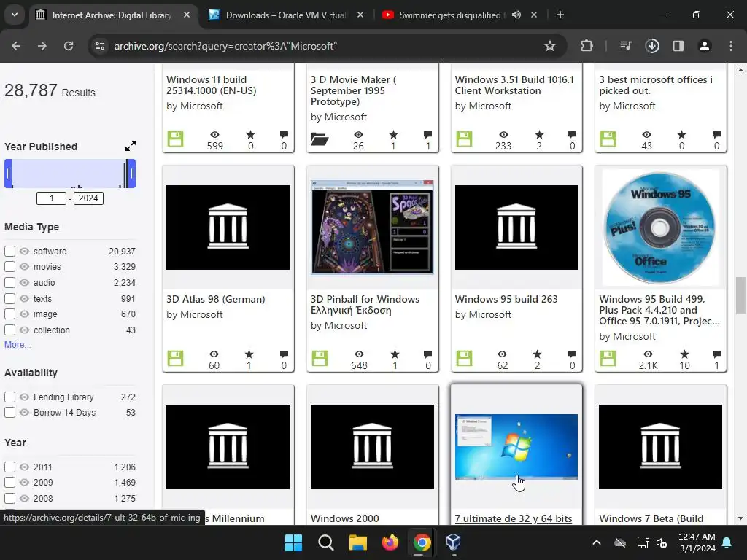Screen dimensions: 747x560
Task: Open the Chrome profile icon
Action: (x=705, y=46)
